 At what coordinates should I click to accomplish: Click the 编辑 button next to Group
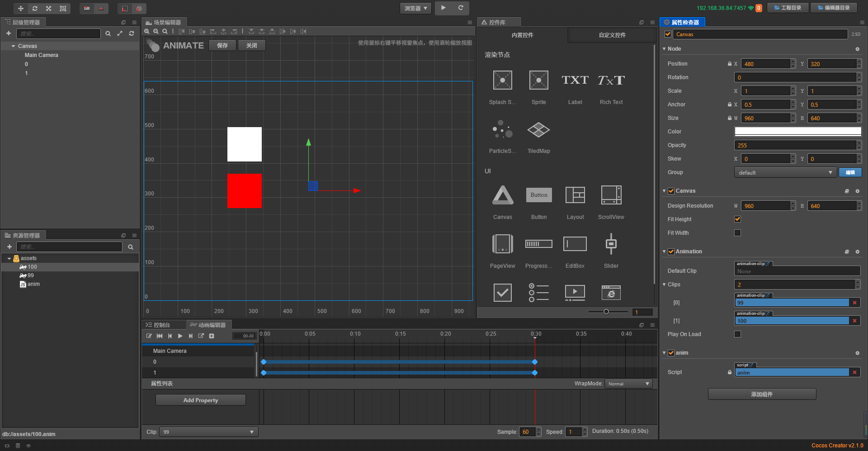[850, 172]
